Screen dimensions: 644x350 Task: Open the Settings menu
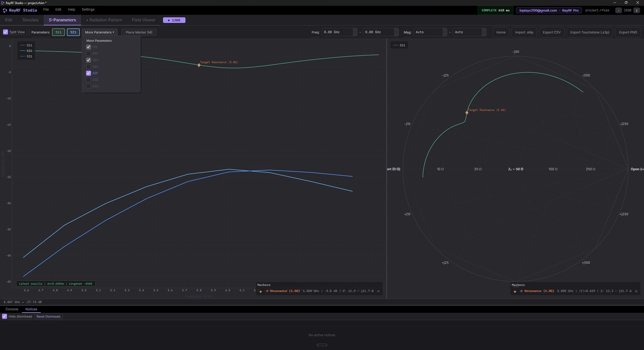coord(88,9)
